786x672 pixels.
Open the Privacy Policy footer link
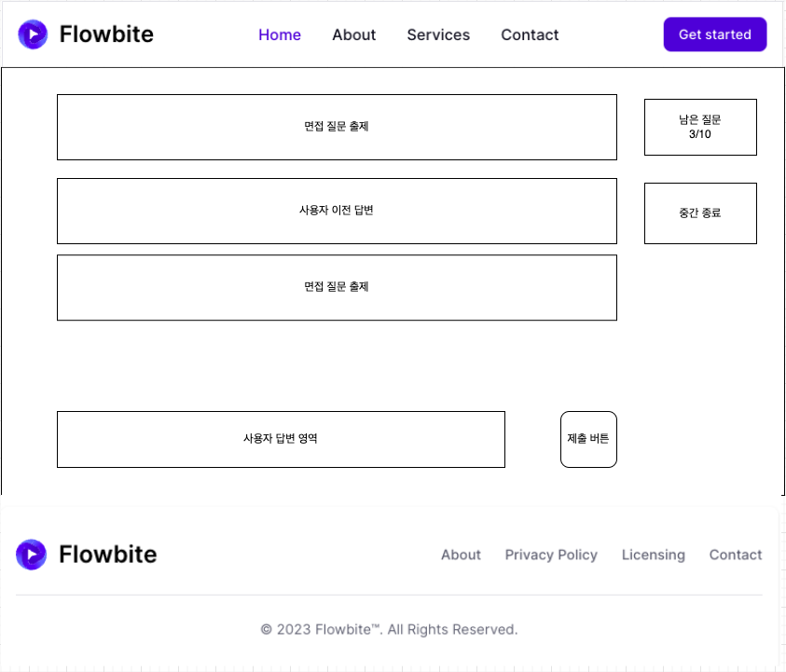(551, 555)
